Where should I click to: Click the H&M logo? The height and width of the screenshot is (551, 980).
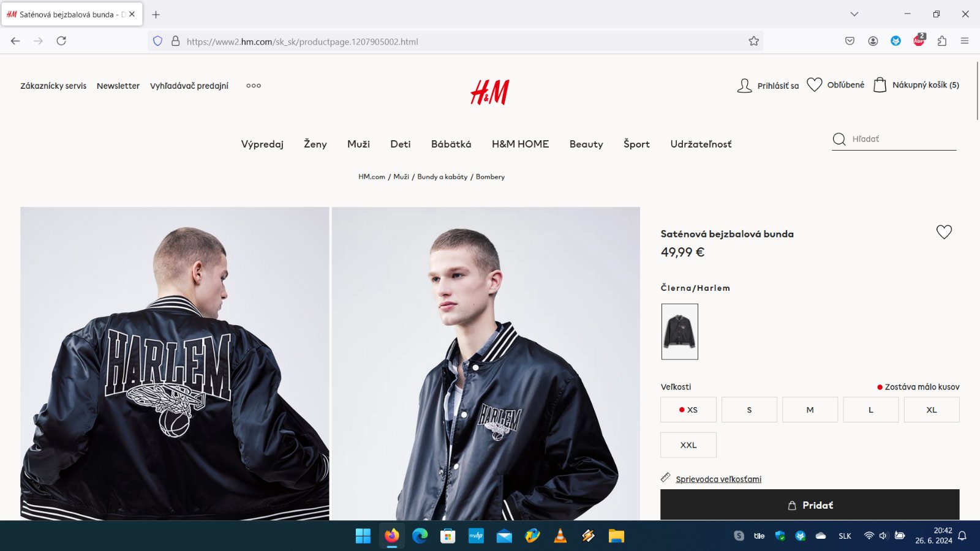coord(490,92)
